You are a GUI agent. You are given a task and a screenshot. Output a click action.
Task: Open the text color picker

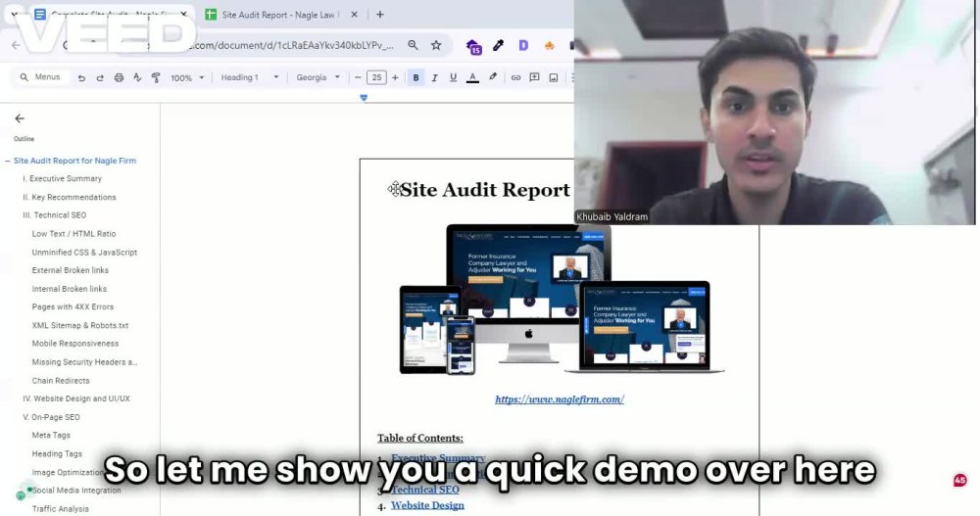click(472, 78)
